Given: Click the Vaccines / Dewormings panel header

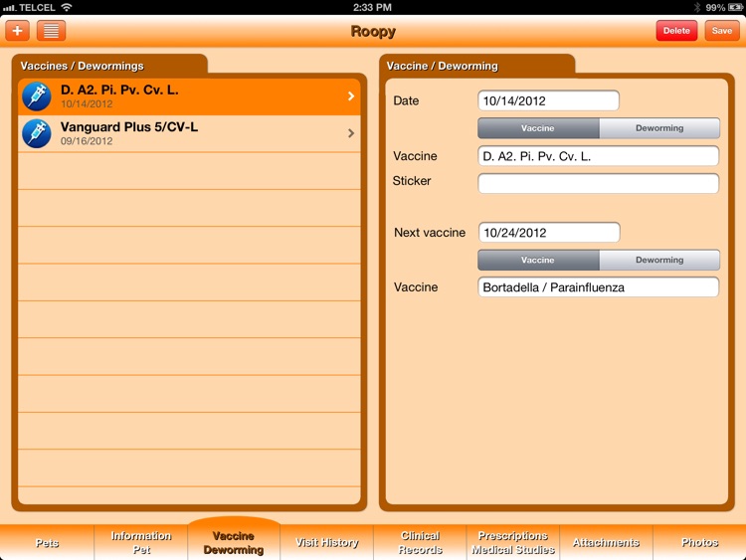Looking at the screenshot, I should click(x=82, y=66).
